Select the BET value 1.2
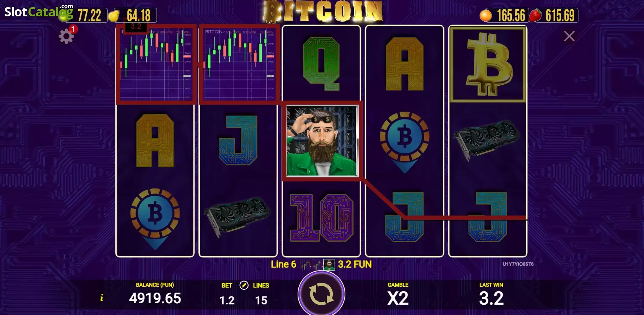The height and width of the screenshot is (315, 644). 227,300
